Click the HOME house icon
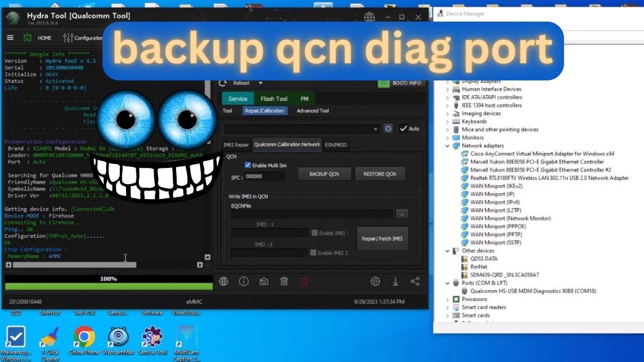Screen dimensions: 644x362 point(28,38)
